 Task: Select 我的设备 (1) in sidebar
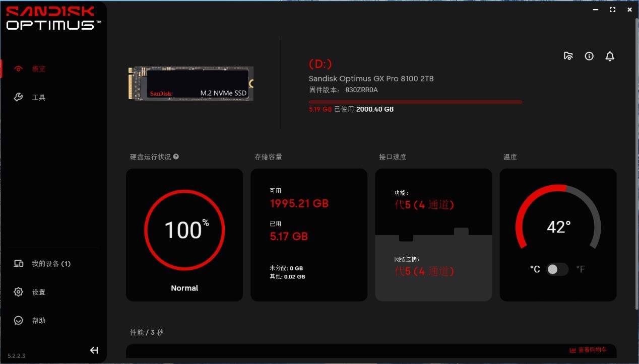51,263
